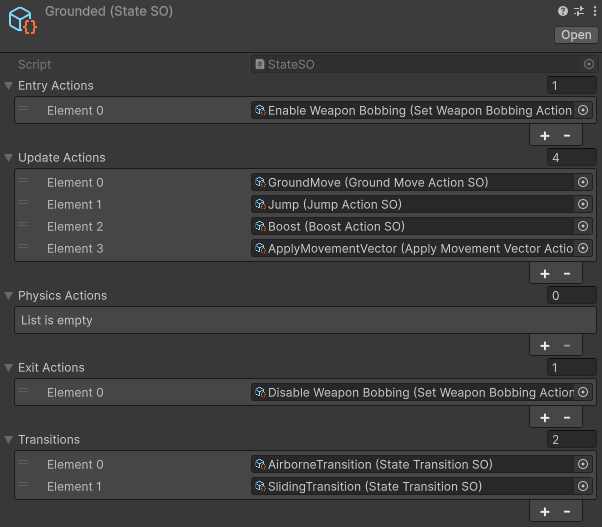602x527 pixels.
Task: Collapse the Transitions foldout arrow
Action: click(9, 440)
